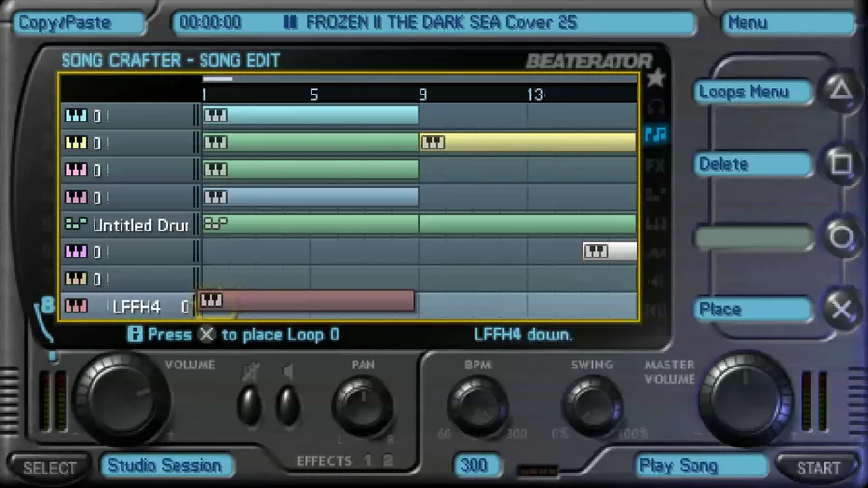Select the first Untitled Drum loop block
Viewport: 868px width, 488px height.
[310, 224]
